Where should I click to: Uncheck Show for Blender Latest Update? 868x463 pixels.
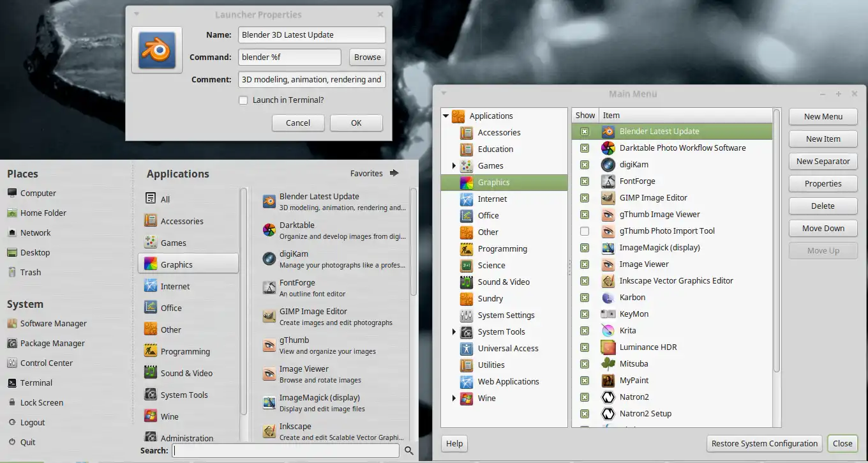tap(585, 132)
